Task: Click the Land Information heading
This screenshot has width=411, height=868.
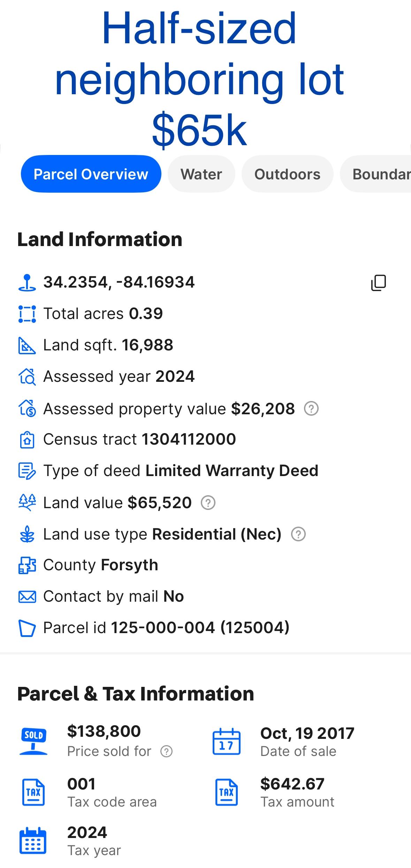Action: 100,239
